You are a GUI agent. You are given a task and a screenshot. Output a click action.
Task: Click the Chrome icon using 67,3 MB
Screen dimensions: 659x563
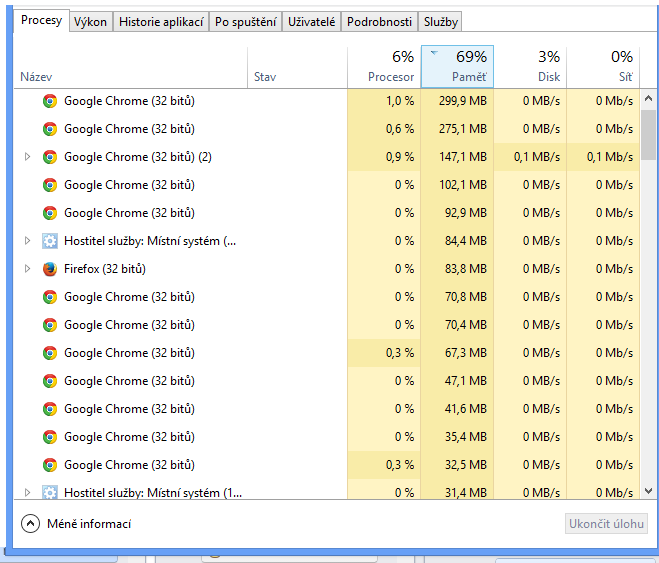click(x=50, y=353)
